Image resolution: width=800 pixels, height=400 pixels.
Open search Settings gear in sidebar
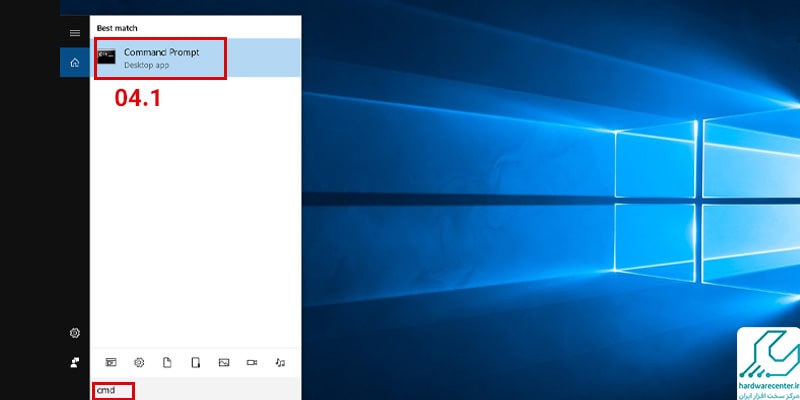74,333
